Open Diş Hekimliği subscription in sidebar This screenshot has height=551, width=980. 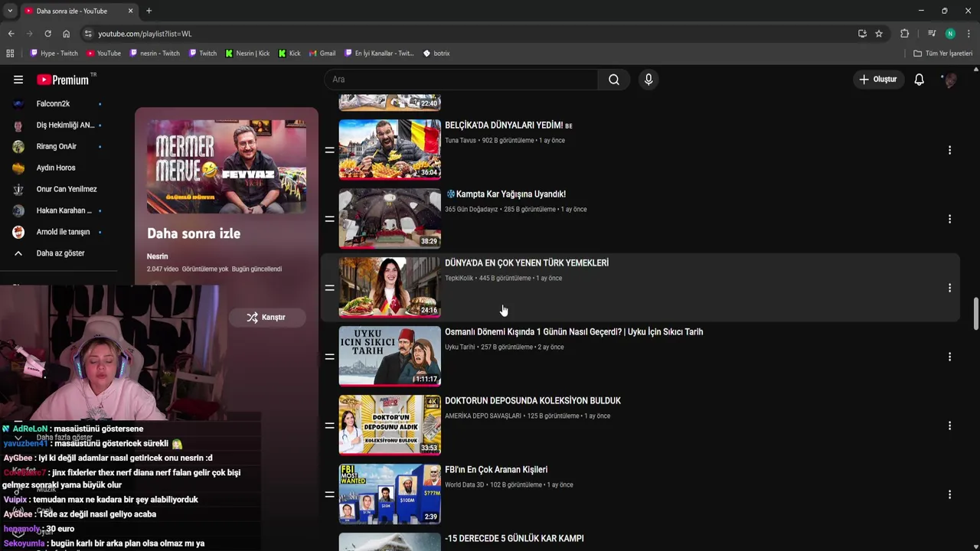[57, 125]
